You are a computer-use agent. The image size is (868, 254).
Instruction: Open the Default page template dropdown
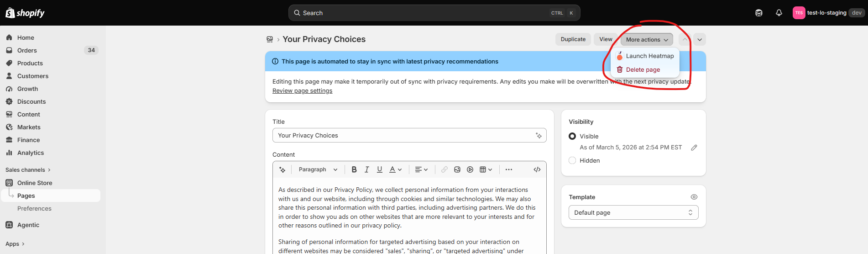pyautogui.click(x=633, y=212)
